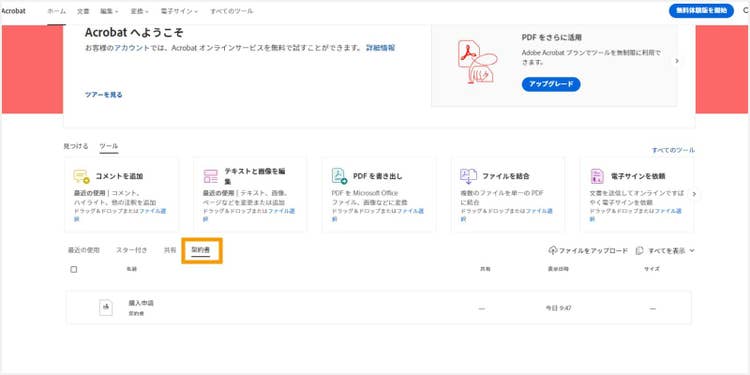Open the ツアーを見る link
The image size is (750, 375).
tap(104, 95)
